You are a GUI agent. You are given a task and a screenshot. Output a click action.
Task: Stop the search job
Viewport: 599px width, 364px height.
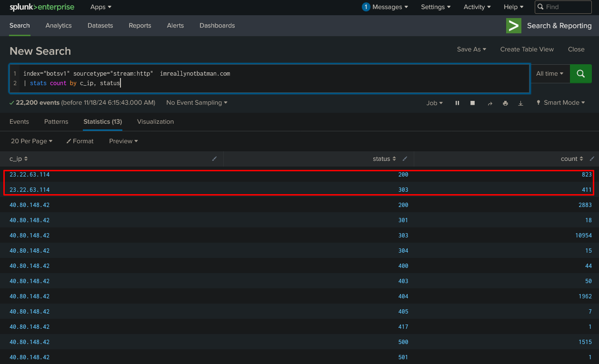pos(472,103)
